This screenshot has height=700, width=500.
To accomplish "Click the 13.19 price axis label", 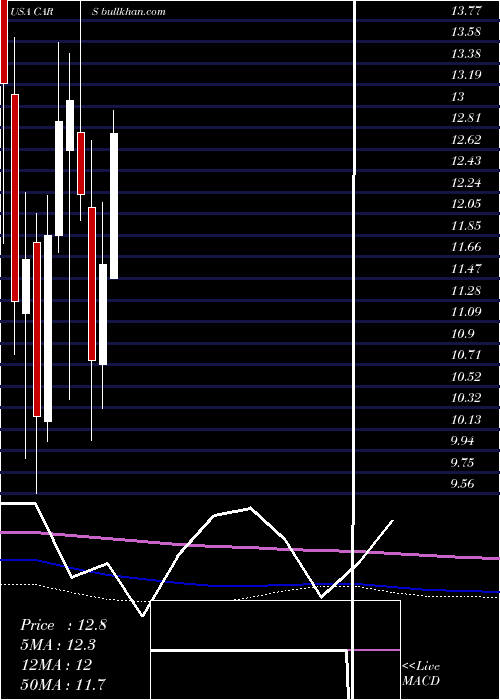I will (467, 75).
